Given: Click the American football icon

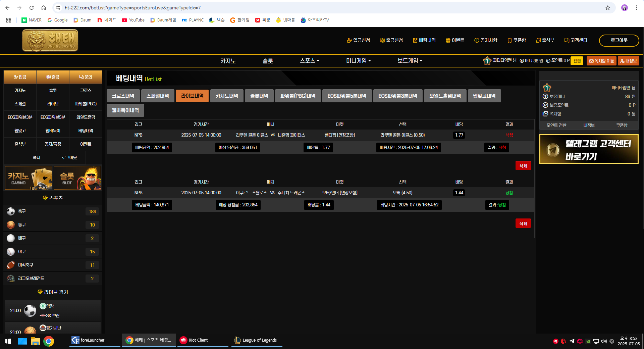Looking at the screenshot, I should point(11,265).
